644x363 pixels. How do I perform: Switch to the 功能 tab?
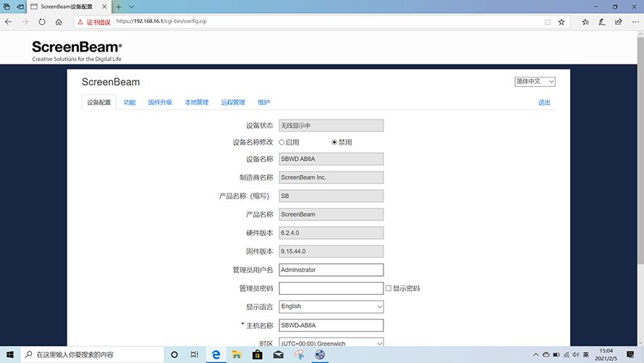tap(130, 102)
